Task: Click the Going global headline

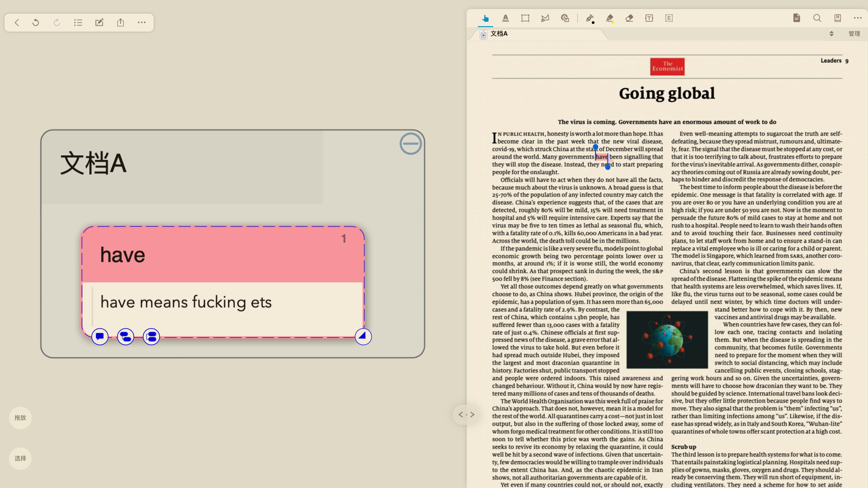Action: click(667, 94)
